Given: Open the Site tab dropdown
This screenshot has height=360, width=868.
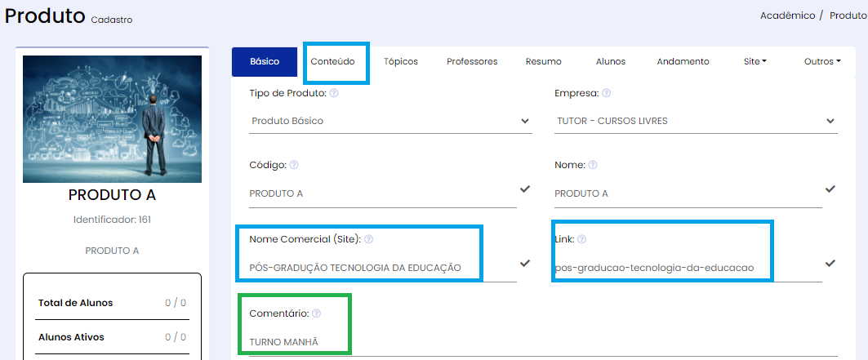Looking at the screenshot, I should coord(754,61).
